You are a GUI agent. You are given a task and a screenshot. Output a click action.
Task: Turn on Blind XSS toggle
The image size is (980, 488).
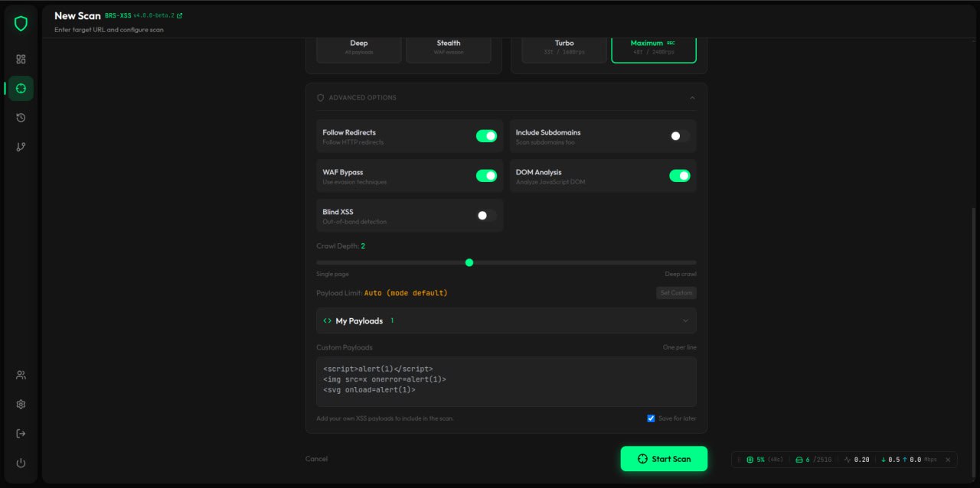tap(486, 216)
